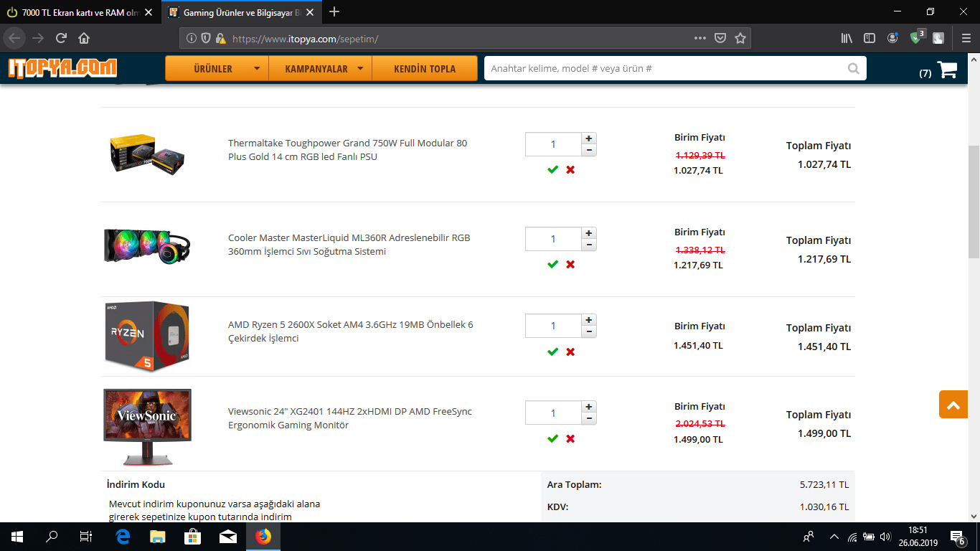980x551 pixels.
Task: Open Firefox account icon in toolbar
Action: click(x=892, y=38)
